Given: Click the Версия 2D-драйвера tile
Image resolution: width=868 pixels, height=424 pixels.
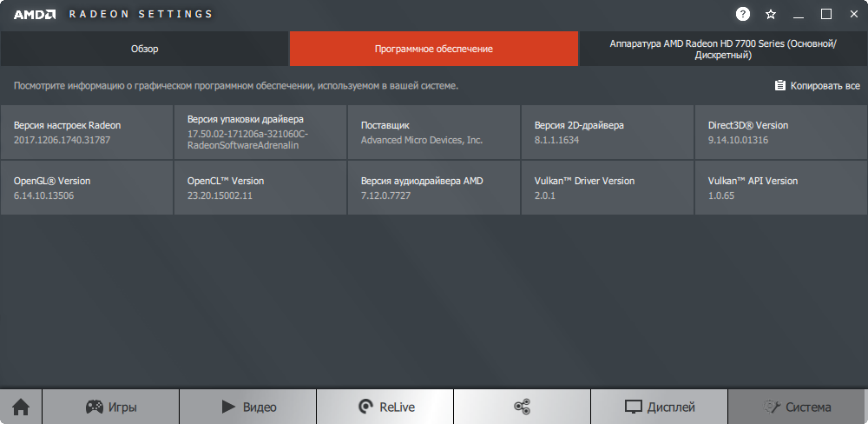Looking at the screenshot, I should click(608, 132).
